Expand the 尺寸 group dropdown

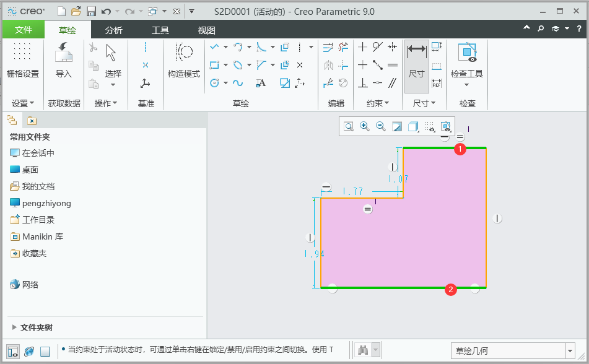(x=424, y=103)
